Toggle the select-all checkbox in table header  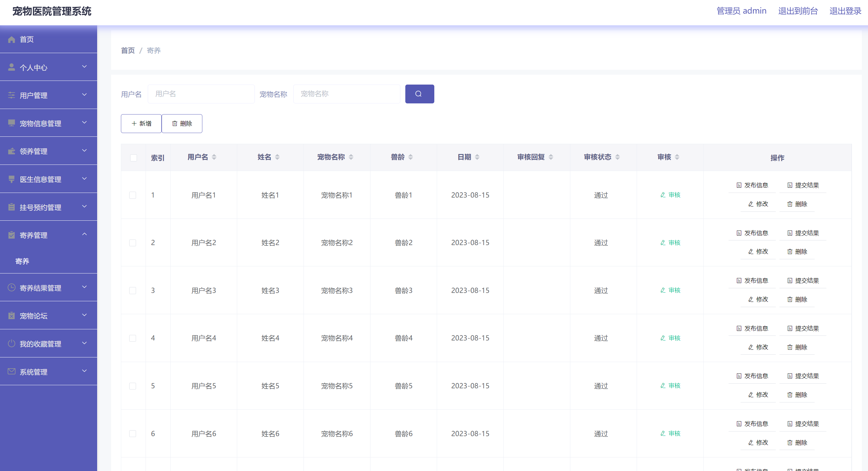134,158
